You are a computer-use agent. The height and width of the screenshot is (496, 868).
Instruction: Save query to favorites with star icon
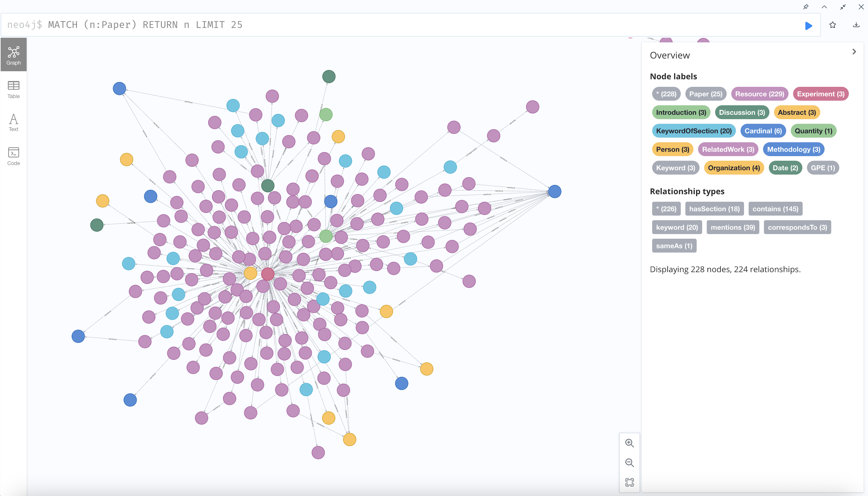coord(832,25)
